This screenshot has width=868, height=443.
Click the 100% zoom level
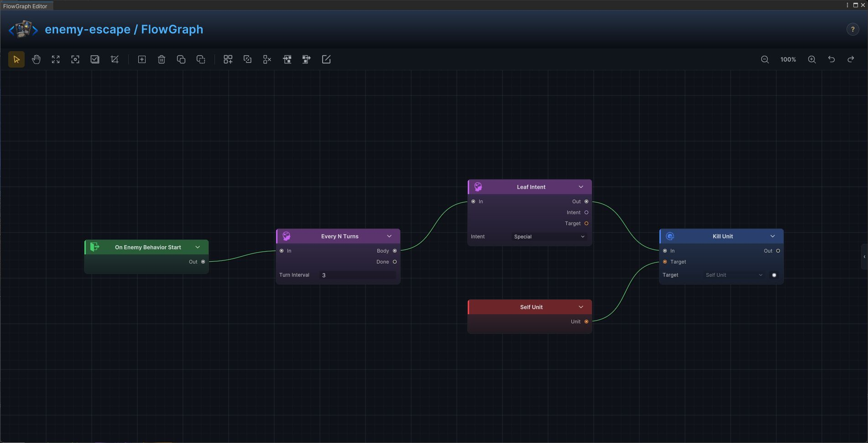click(788, 59)
